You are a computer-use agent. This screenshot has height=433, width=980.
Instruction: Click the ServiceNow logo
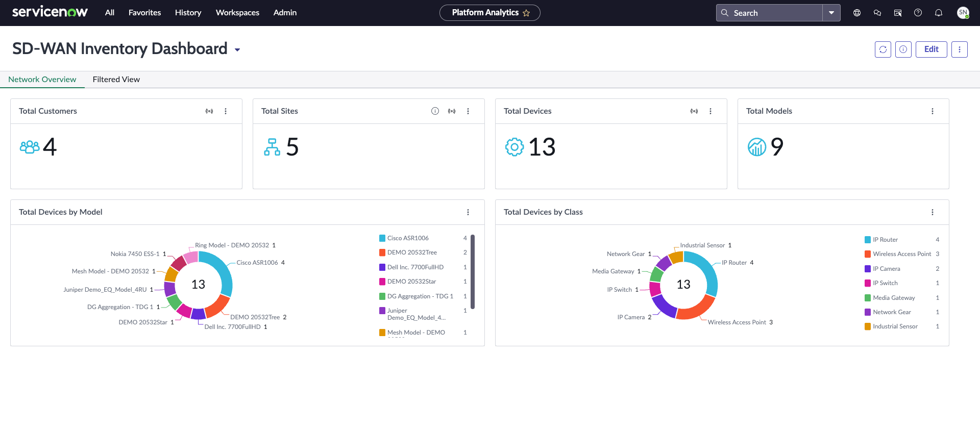50,12
